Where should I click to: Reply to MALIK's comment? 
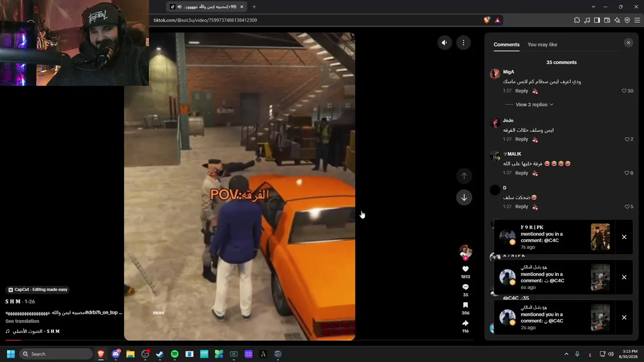[522, 173]
